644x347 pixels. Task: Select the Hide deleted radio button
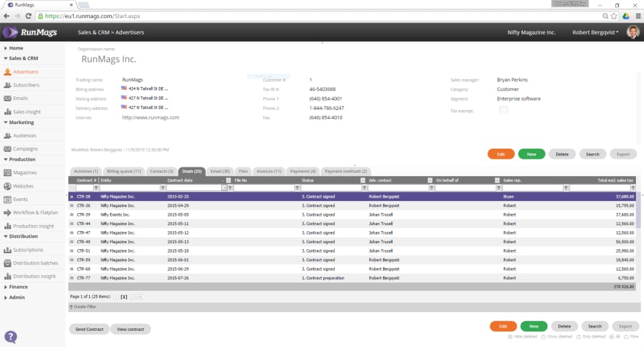(x=510, y=337)
